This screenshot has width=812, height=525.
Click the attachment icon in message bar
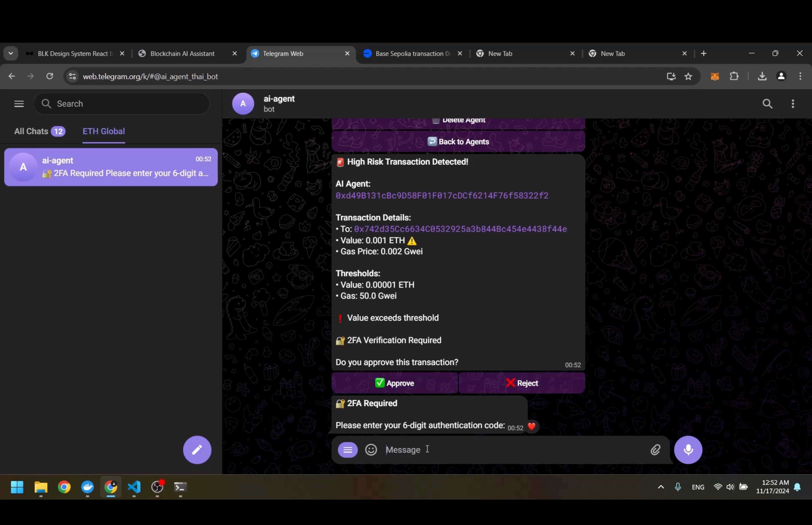click(x=656, y=449)
